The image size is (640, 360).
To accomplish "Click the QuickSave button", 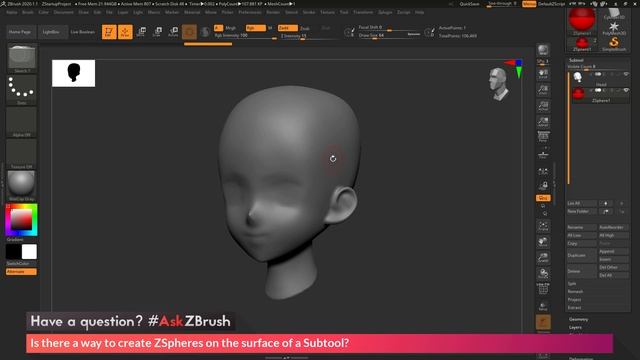I will point(469,4).
